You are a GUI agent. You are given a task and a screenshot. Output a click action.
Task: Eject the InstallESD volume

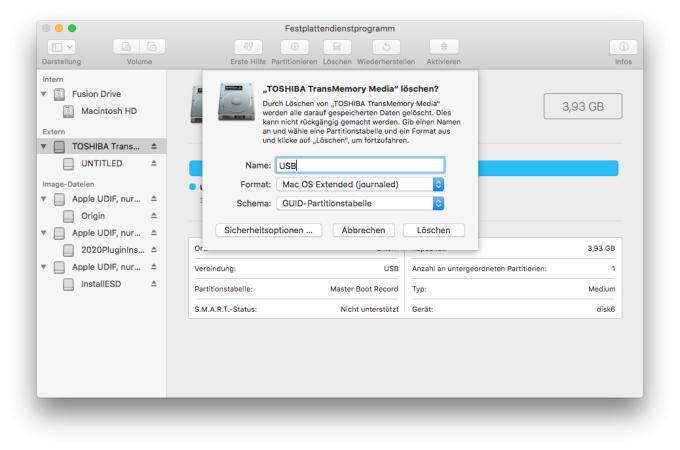pyautogui.click(x=154, y=284)
